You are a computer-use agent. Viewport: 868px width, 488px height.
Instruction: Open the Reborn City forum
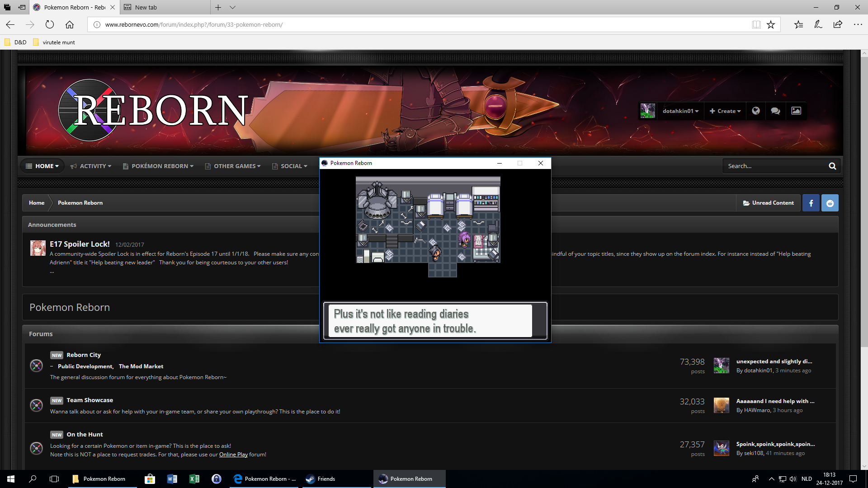(84, 355)
